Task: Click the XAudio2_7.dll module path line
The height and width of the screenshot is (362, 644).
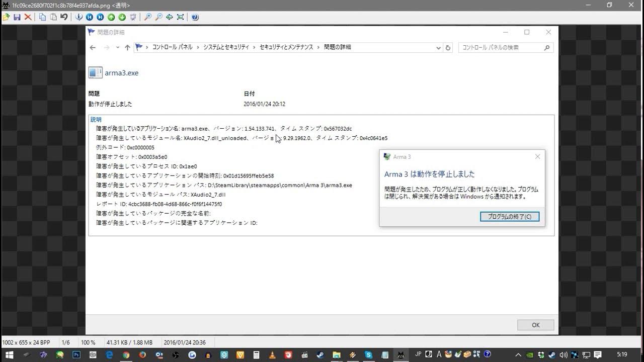Action: (x=161, y=195)
